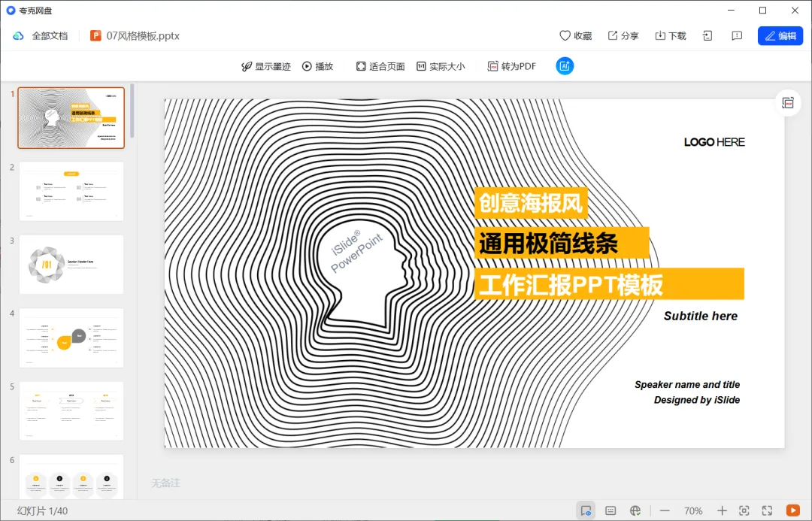The height and width of the screenshot is (521, 812).
Task: Select slide 4 thumbnail
Action: coord(71,338)
